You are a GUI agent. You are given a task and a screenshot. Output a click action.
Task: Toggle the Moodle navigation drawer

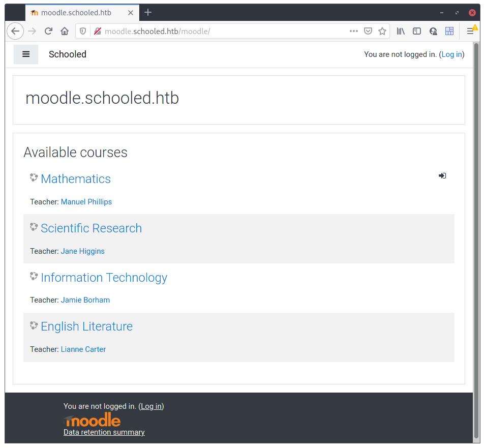point(25,54)
